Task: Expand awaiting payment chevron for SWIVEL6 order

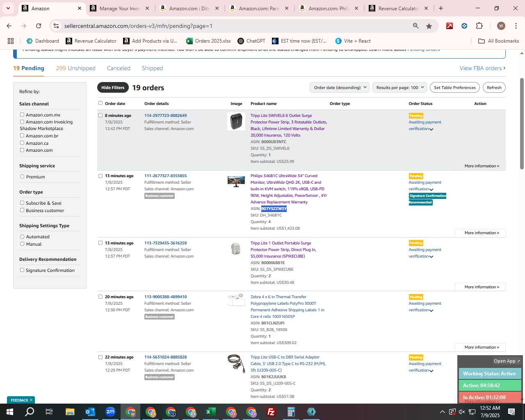Action: (431, 129)
